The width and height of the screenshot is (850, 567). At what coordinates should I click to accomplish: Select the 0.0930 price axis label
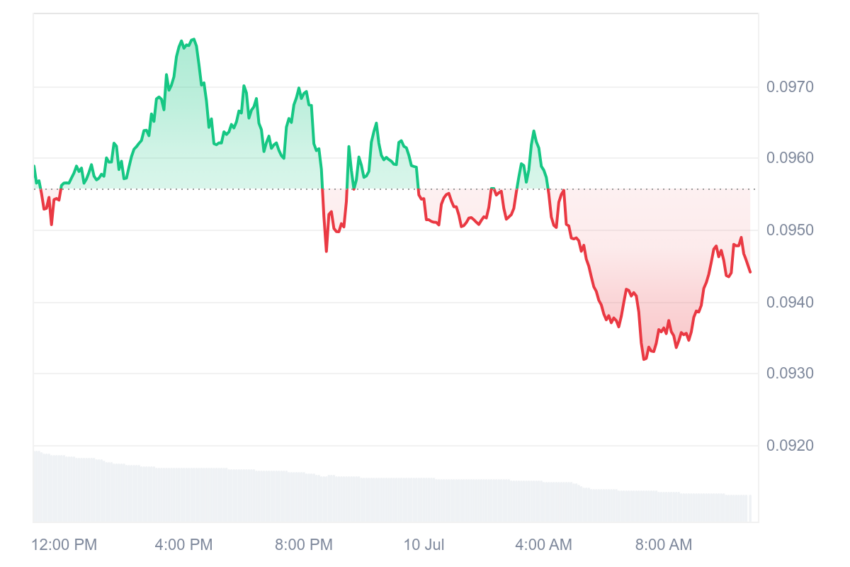790,373
